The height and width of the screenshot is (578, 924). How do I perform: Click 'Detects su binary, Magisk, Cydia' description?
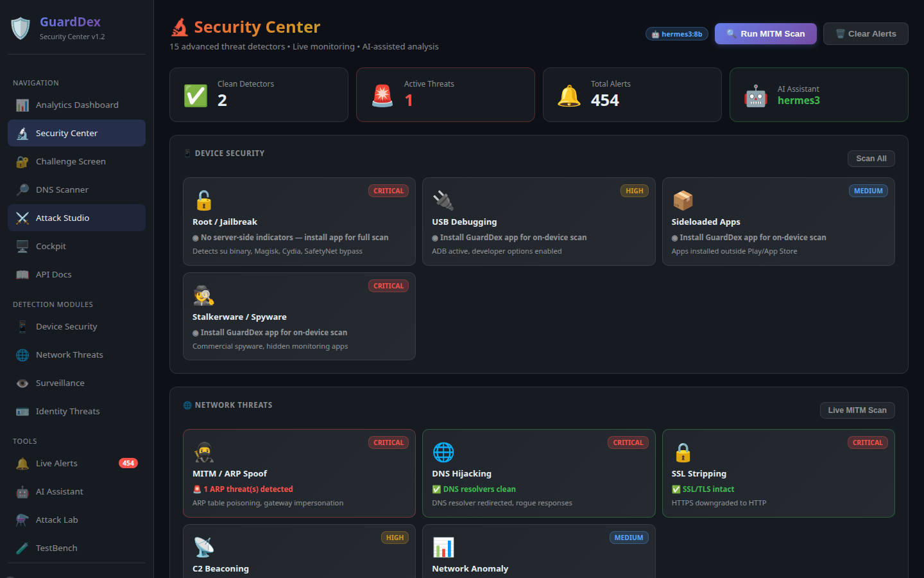277,251
